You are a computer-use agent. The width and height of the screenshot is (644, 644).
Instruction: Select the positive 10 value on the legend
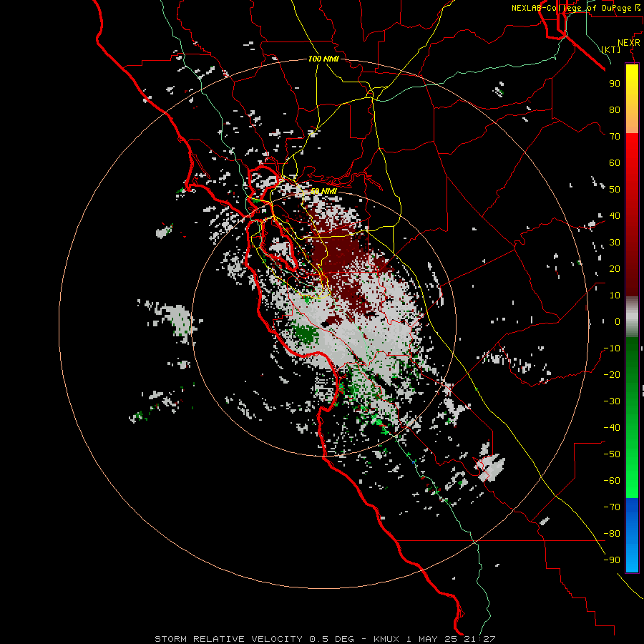615,296
